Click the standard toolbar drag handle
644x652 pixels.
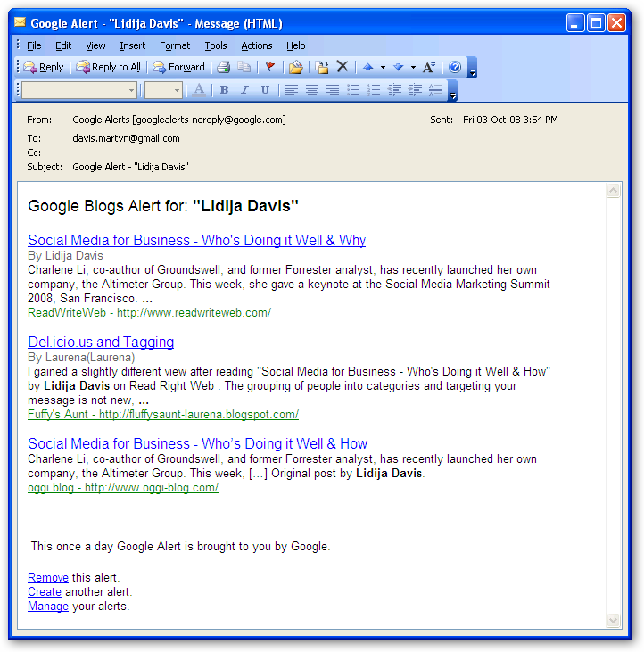coord(18,67)
